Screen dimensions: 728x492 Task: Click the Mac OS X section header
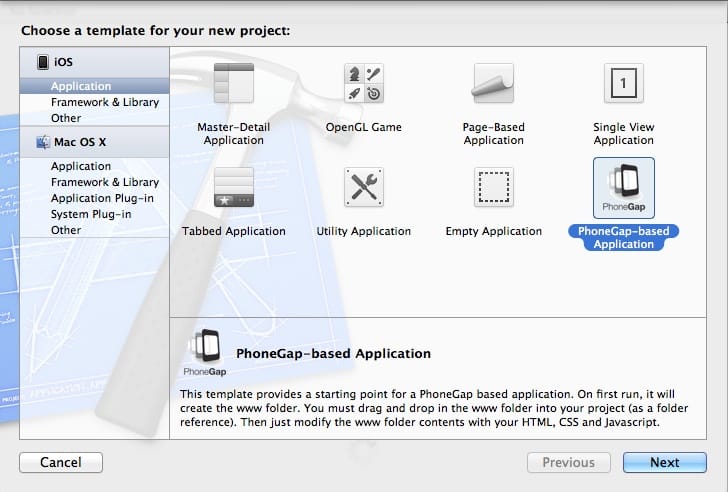point(94,142)
